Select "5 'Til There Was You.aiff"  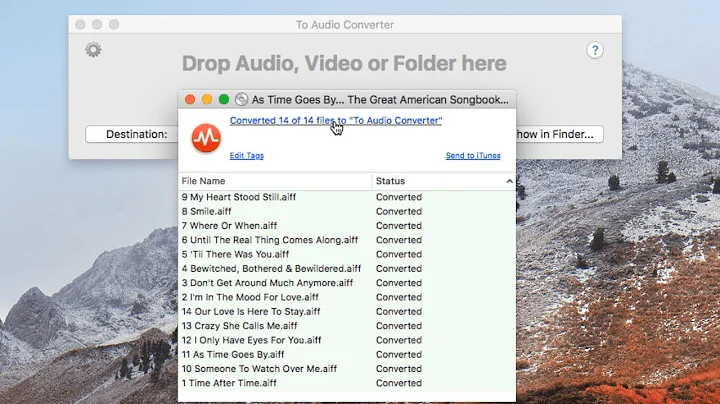coord(347,254)
